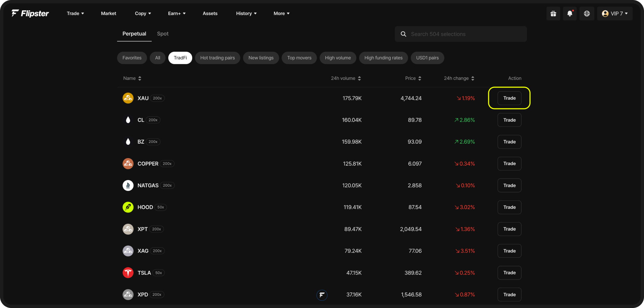644x308 pixels.
Task: Switch to the Spot tab
Action: [163, 34]
